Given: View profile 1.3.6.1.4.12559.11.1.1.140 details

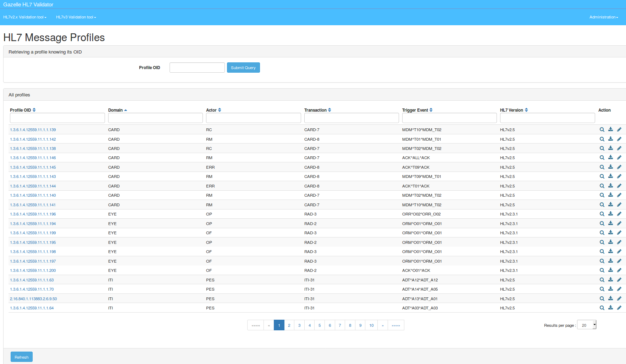Looking at the screenshot, I should tap(602, 195).
